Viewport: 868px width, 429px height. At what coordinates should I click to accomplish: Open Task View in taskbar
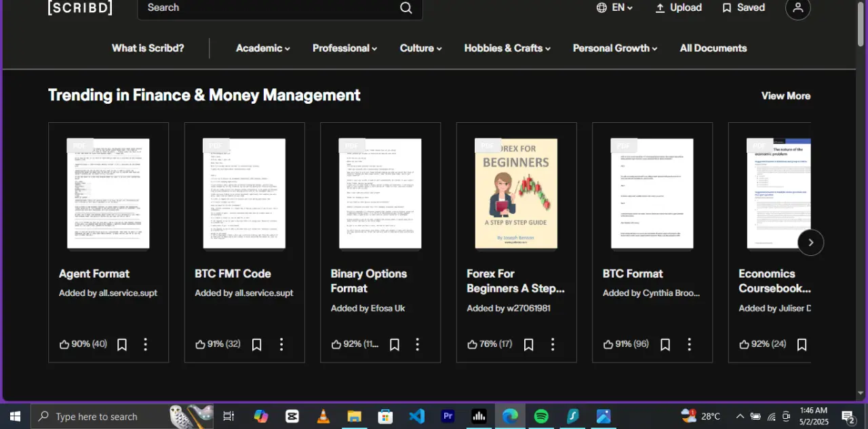229,416
